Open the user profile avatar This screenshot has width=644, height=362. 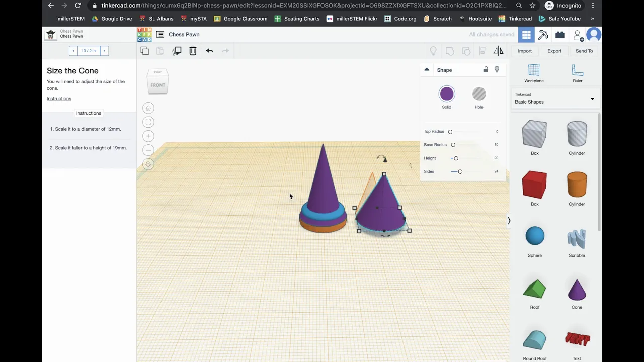tap(594, 35)
